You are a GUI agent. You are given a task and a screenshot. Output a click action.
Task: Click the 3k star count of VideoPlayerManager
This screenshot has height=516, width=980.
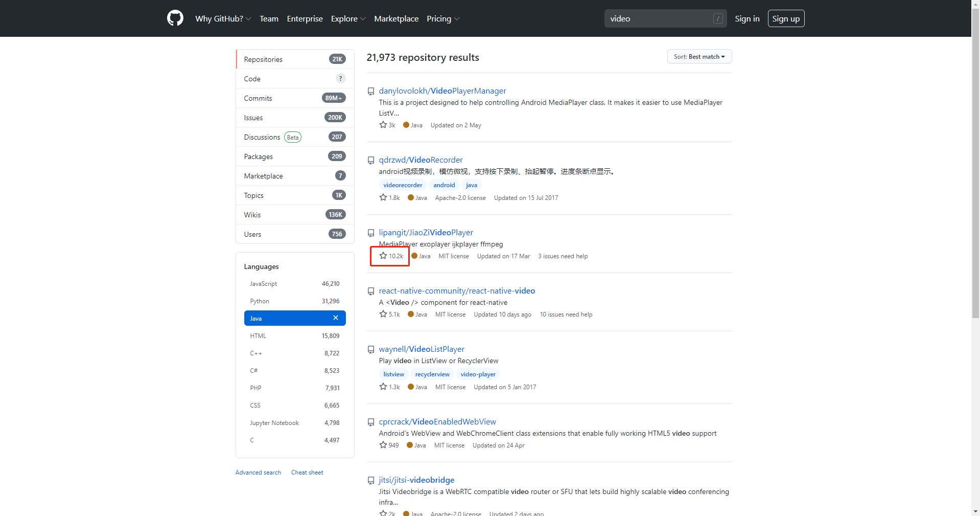387,125
